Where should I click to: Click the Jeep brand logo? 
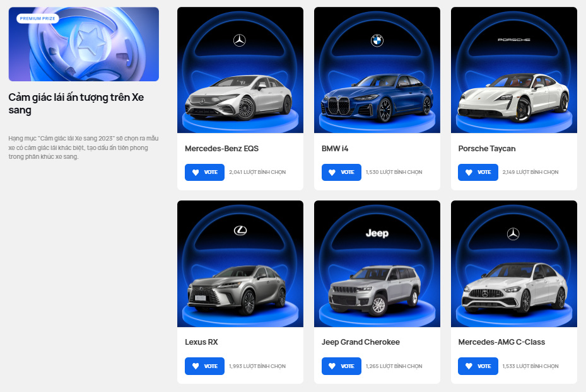click(x=377, y=233)
